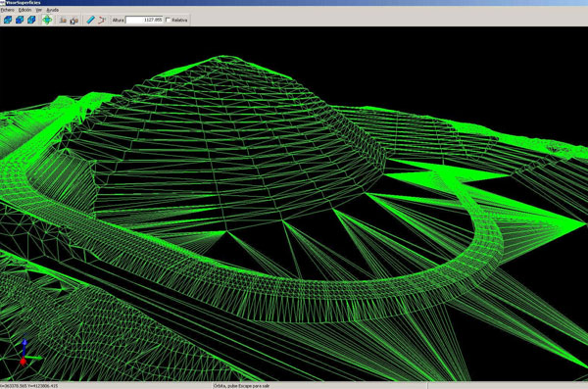The height and width of the screenshot is (389, 588).
Task: Click the third blue cube view icon
Action: pos(32,20)
